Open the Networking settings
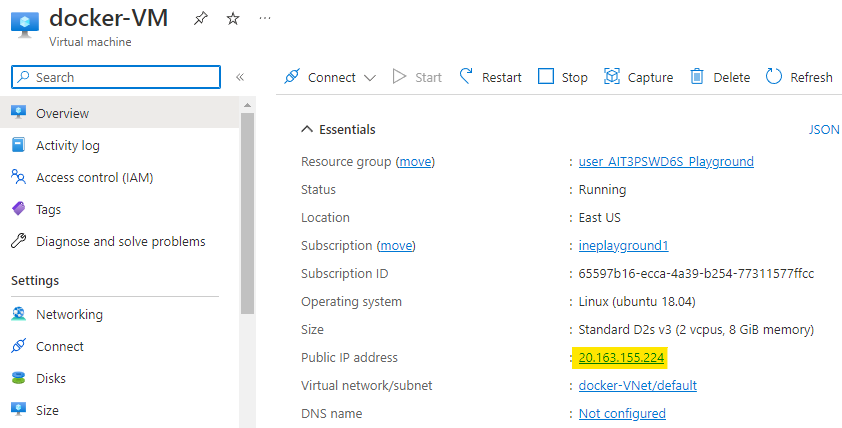Viewport: 842px width, 428px height. pos(69,314)
